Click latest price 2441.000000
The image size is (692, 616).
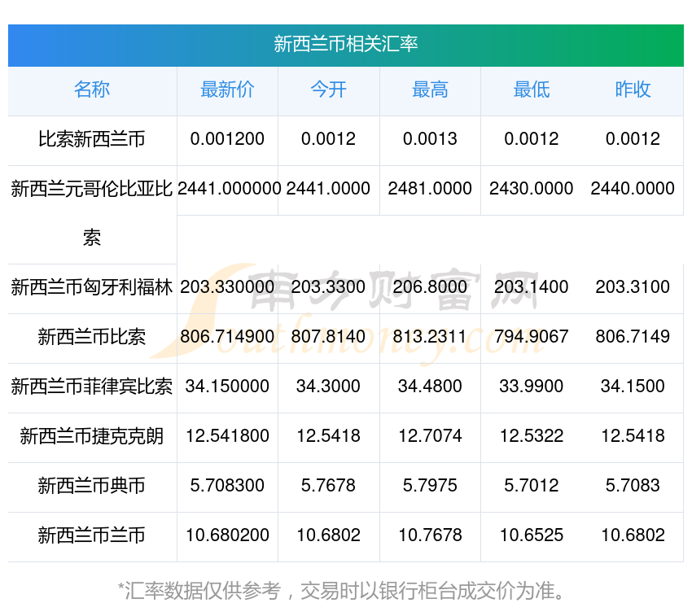(229, 189)
